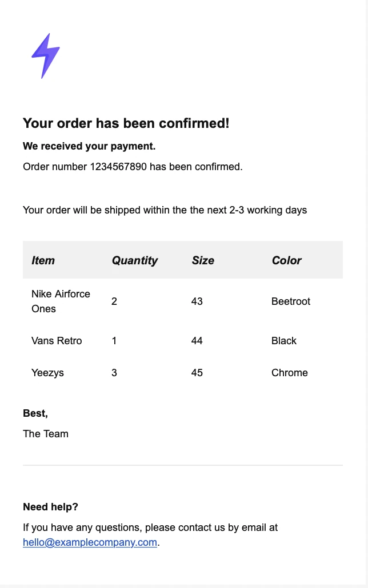Select the Yeezys item
The height and width of the screenshot is (588, 368).
tap(47, 373)
